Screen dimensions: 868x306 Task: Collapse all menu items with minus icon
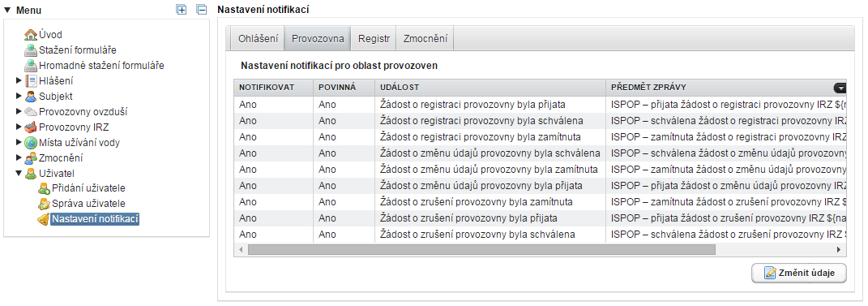202,10
